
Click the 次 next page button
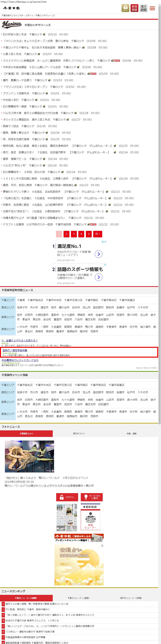97,234
